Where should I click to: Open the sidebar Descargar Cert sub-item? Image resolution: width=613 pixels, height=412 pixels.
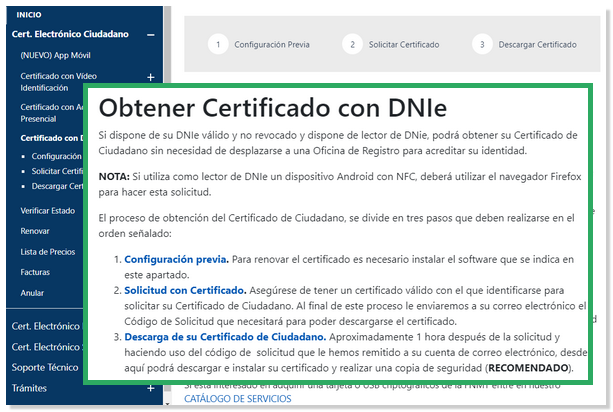[x=57, y=185]
